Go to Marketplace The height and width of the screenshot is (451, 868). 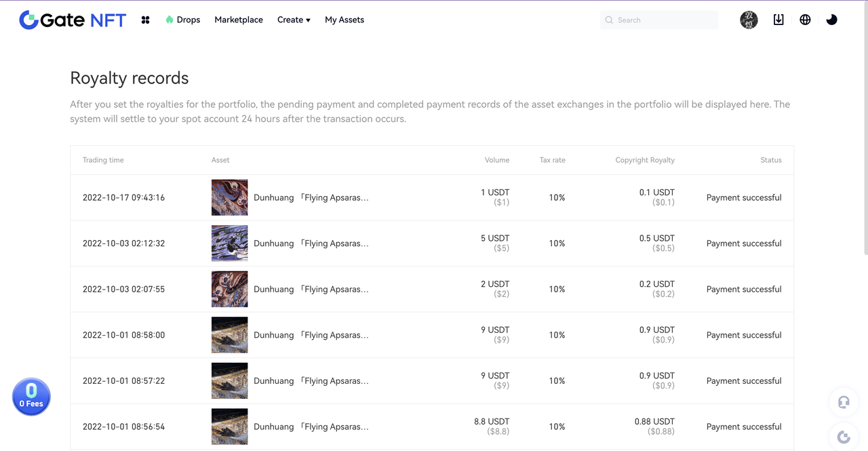tap(239, 20)
